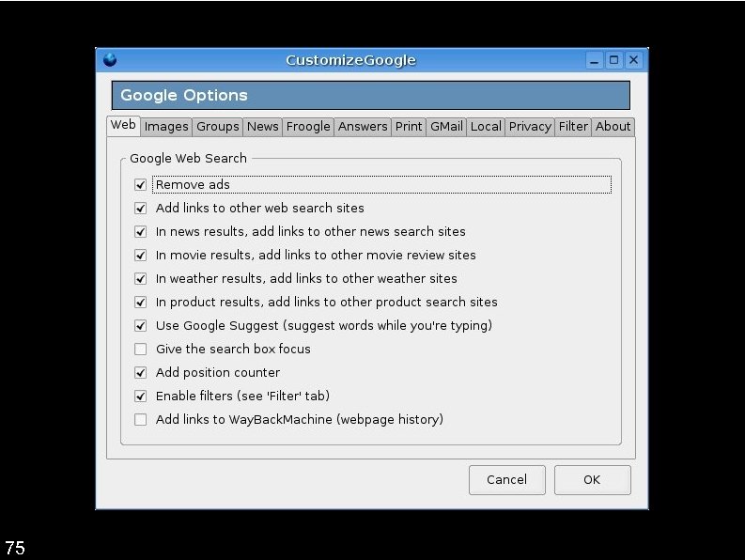Click the Cancel button
Screen dimensions: 745x560
pyautogui.click(x=506, y=480)
